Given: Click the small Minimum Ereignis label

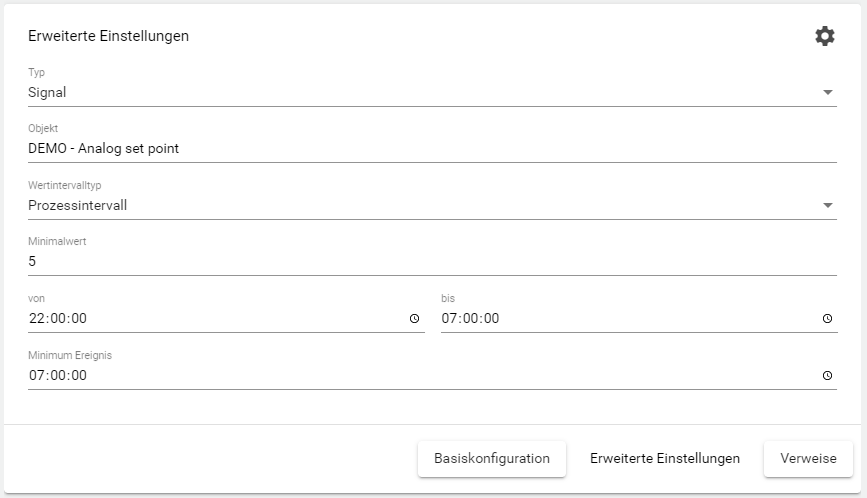Looking at the screenshot, I should click(62, 355).
